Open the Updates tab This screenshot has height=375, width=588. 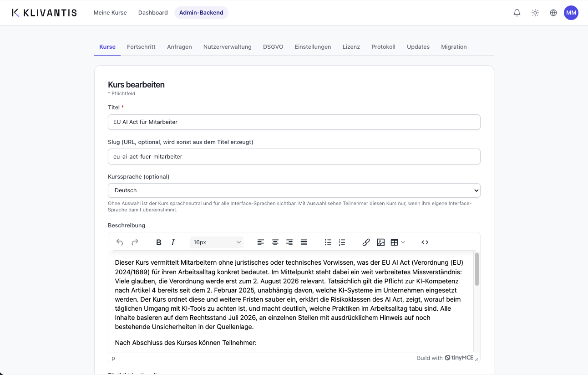[418, 47]
